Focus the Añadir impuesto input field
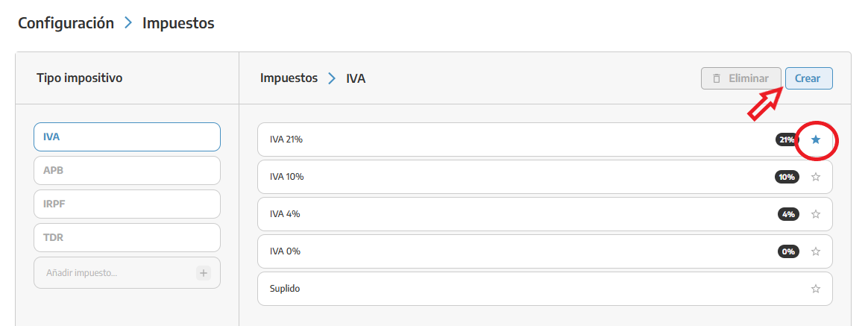Image resolution: width=868 pixels, height=326 pixels. pos(114,273)
